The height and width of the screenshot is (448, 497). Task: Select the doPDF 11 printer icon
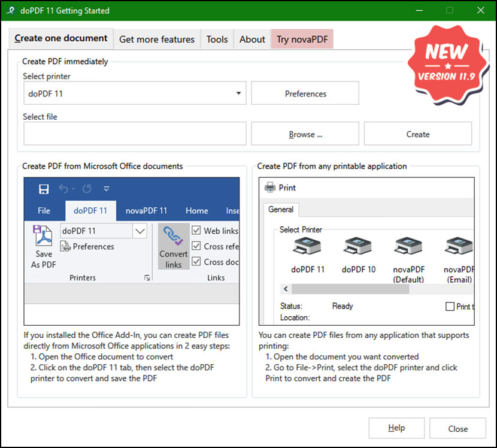tap(307, 247)
